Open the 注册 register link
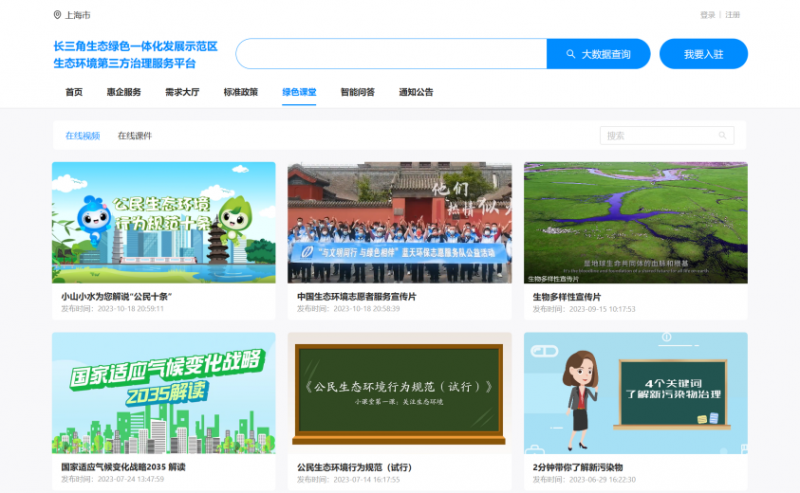 (733, 15)
